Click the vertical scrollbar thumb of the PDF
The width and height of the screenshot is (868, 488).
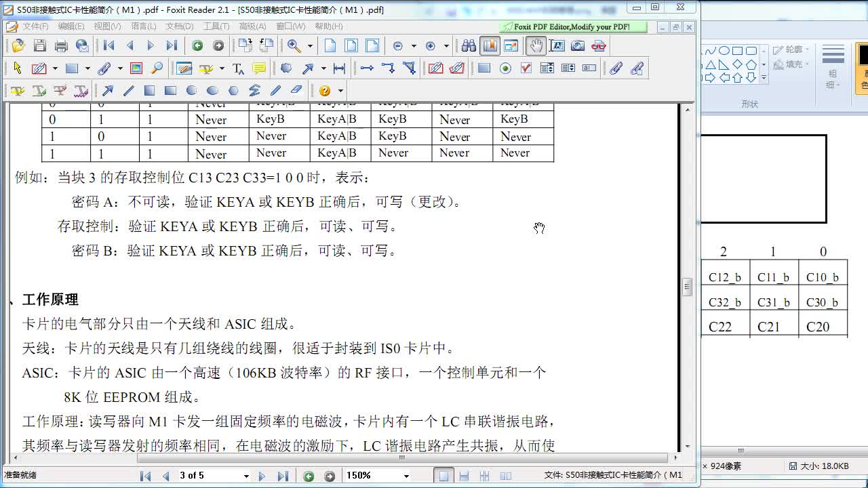[x=687, y=287]
